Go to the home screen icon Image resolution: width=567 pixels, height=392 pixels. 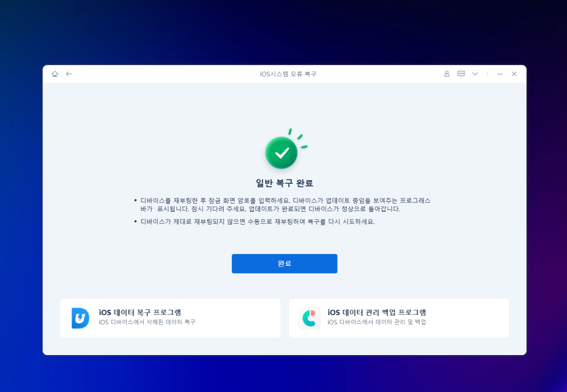click(55, 74)
